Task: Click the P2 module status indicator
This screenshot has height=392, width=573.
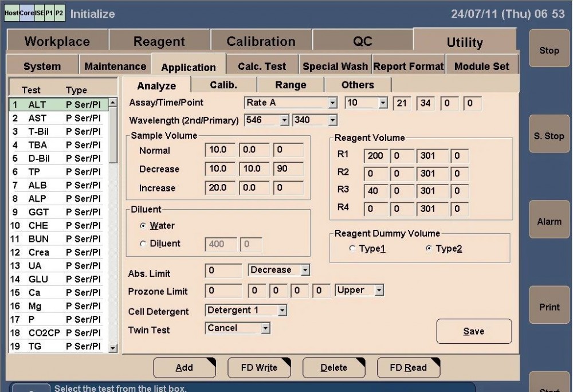Action: (x=60, y=13)
